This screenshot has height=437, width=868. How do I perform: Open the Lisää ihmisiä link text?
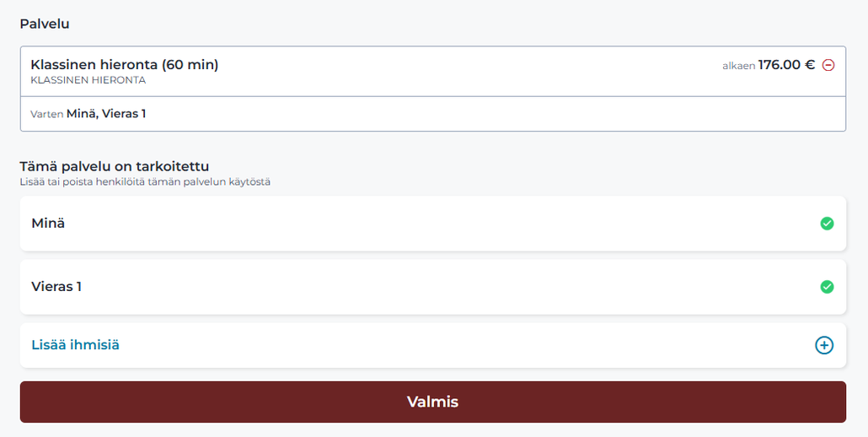(x=75, y=344)
